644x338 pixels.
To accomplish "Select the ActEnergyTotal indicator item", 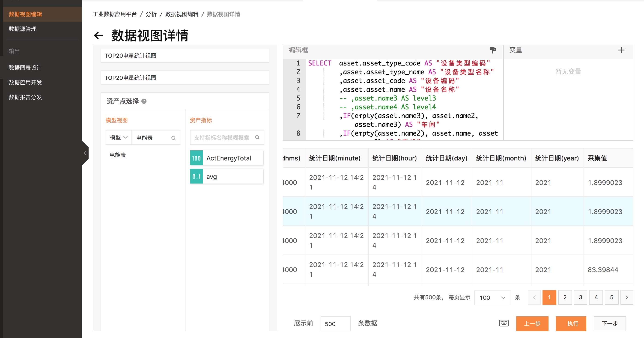I will click(227, 158).
